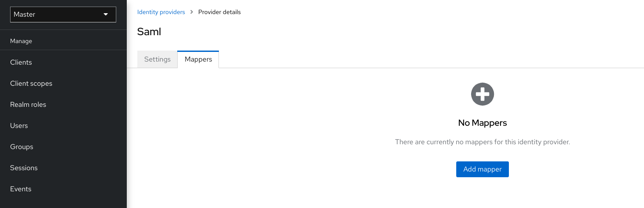The image size is (644, 208).
Task: Click the 'currently no mappers' description text
Action: 482,142
